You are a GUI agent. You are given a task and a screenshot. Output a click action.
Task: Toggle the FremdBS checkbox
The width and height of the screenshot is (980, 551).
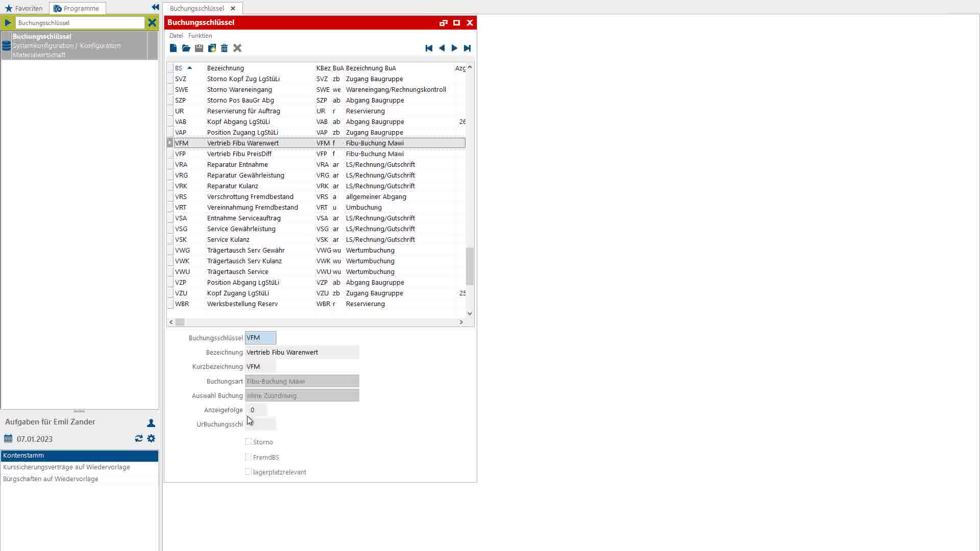pyautogui.click(x=248, y=457)
